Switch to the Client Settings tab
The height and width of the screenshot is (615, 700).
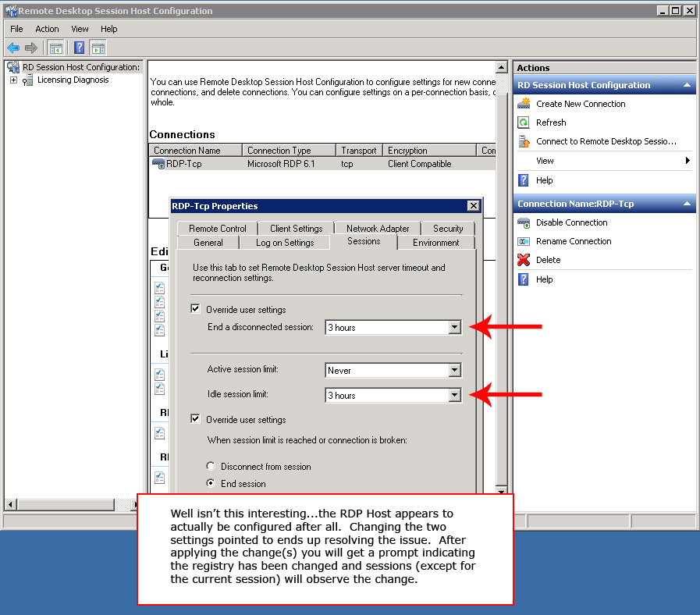[296, 228]
